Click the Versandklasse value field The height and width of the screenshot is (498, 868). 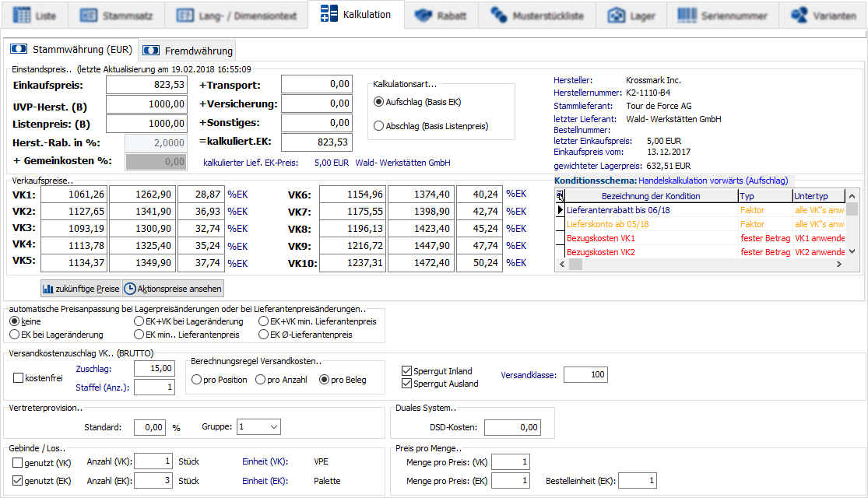[x=585, y=374]
